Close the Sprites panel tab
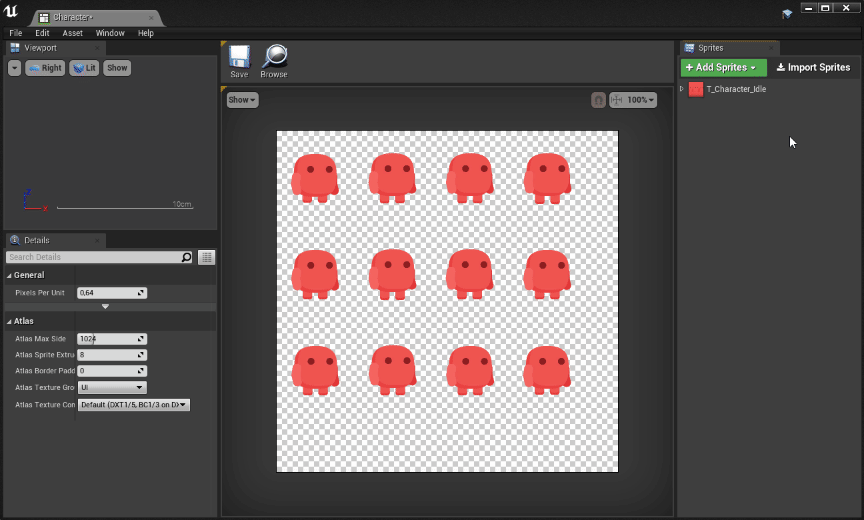Viewport: 864px width, 520px height. tap(771, 48)
